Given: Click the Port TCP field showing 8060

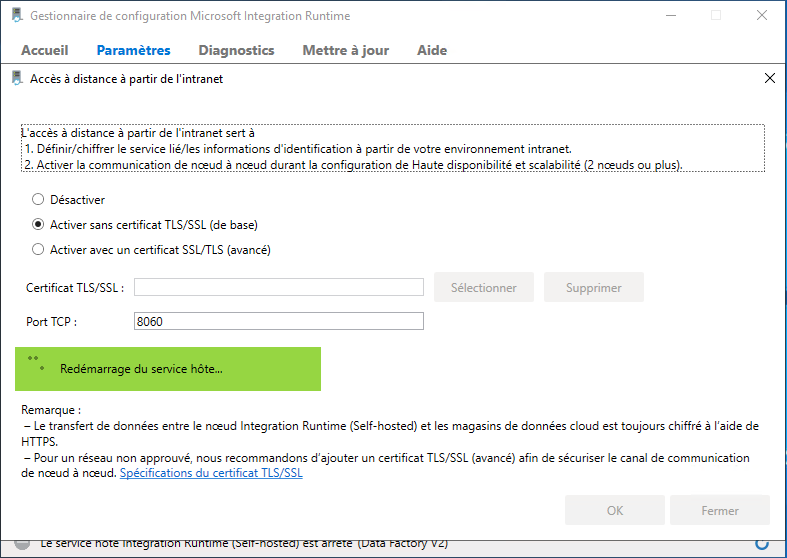Looking at the screenshot, I should click(279, 321).
